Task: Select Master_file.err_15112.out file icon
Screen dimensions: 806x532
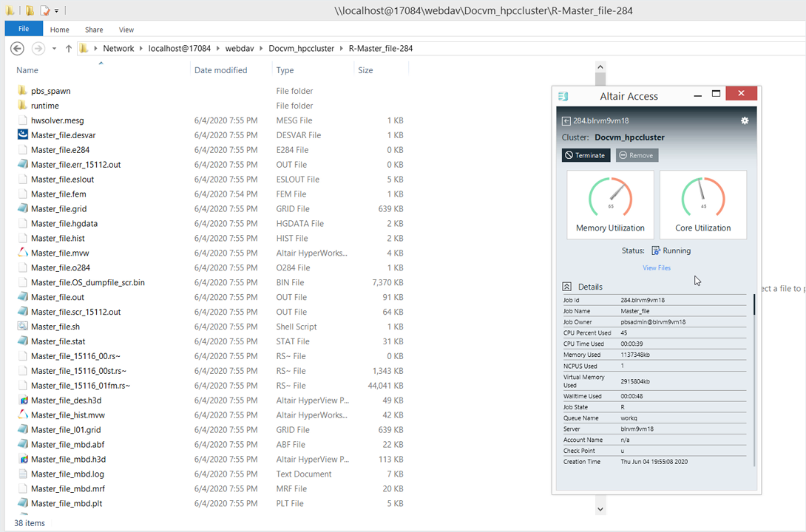Action: pos(23,164)
